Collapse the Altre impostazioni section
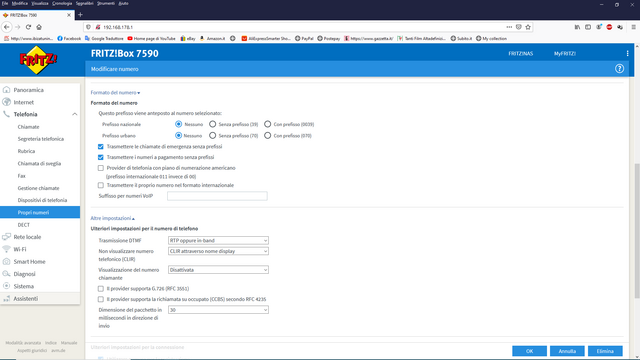 coord(113,218)
